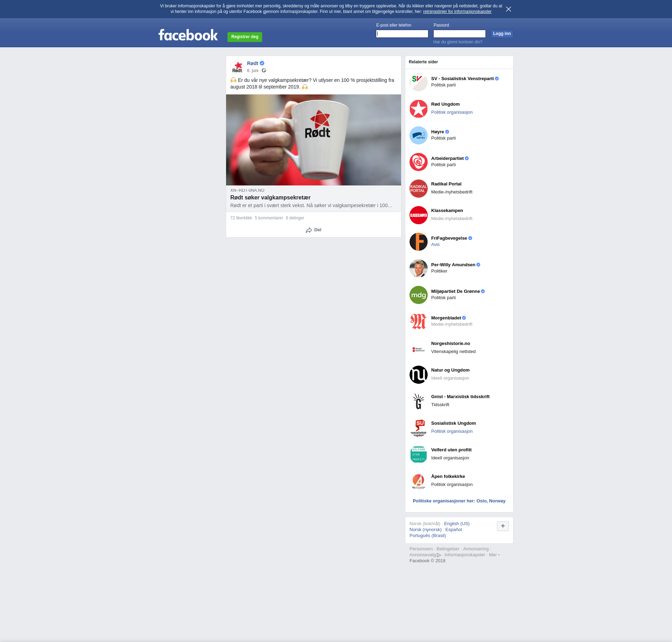The height and width of the screenshot is (642, 672).
Task: Open the Rødt mug post image
Action: tap(313, 140)
